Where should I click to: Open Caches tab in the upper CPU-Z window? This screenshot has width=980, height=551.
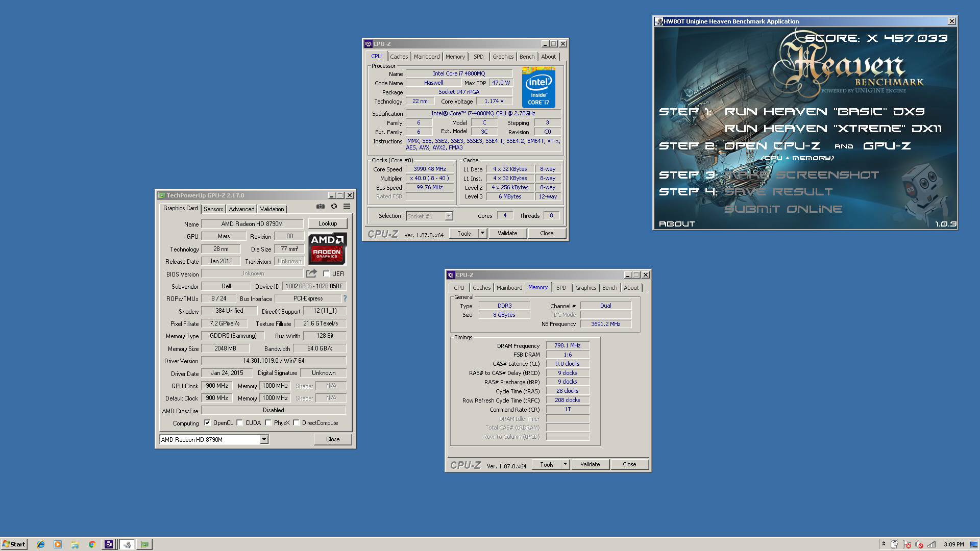pos(399,57)
